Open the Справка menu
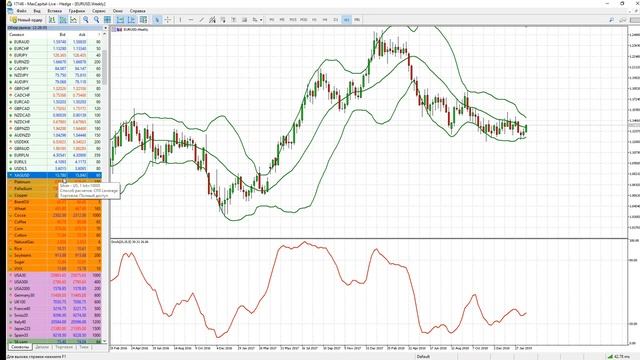Viewport: 640px width, 360px height. 138,11
